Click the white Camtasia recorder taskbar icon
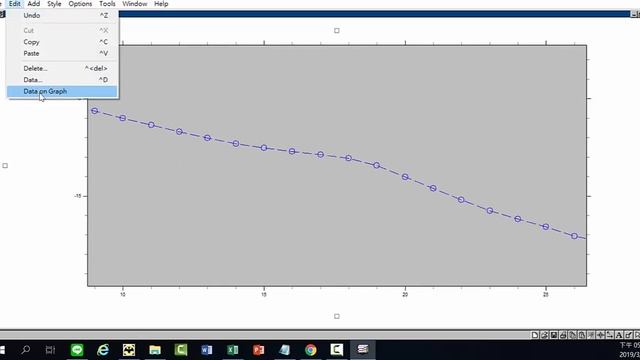 click(337, 350)
